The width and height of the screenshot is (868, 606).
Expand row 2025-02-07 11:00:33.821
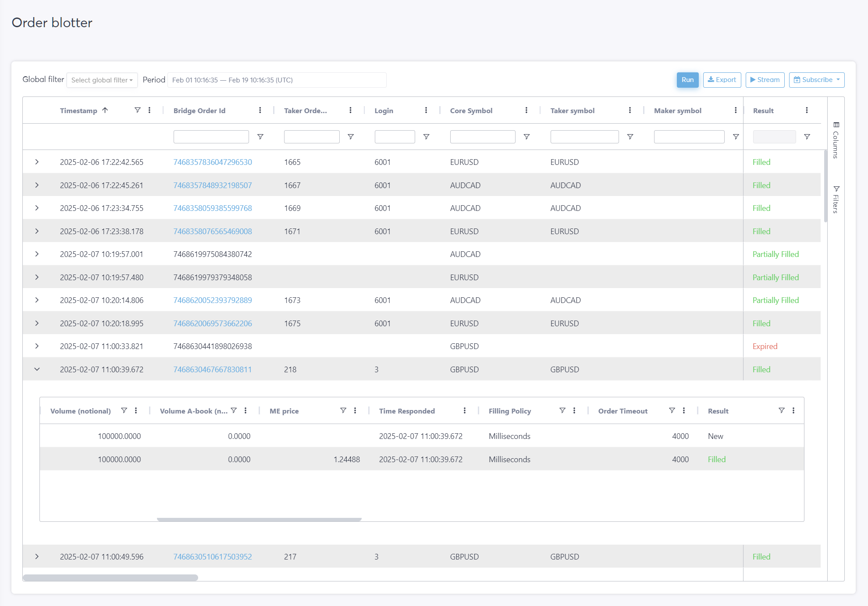(37, 346)
